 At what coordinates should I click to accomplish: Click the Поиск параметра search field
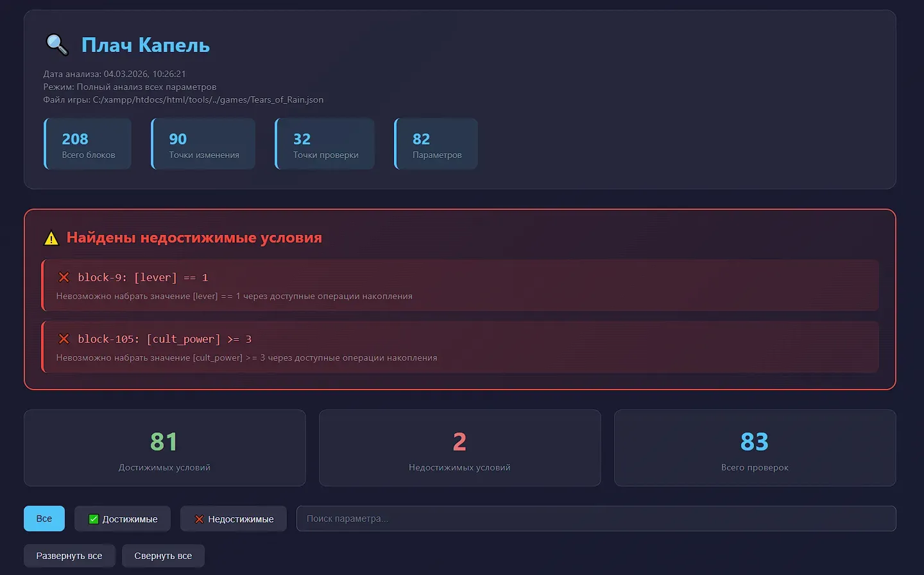point(595,519)
